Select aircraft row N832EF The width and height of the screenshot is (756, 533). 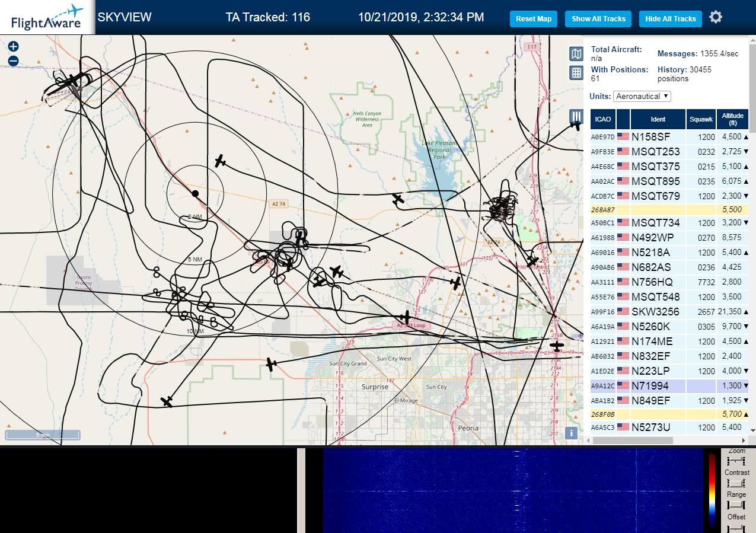point(669,356)
